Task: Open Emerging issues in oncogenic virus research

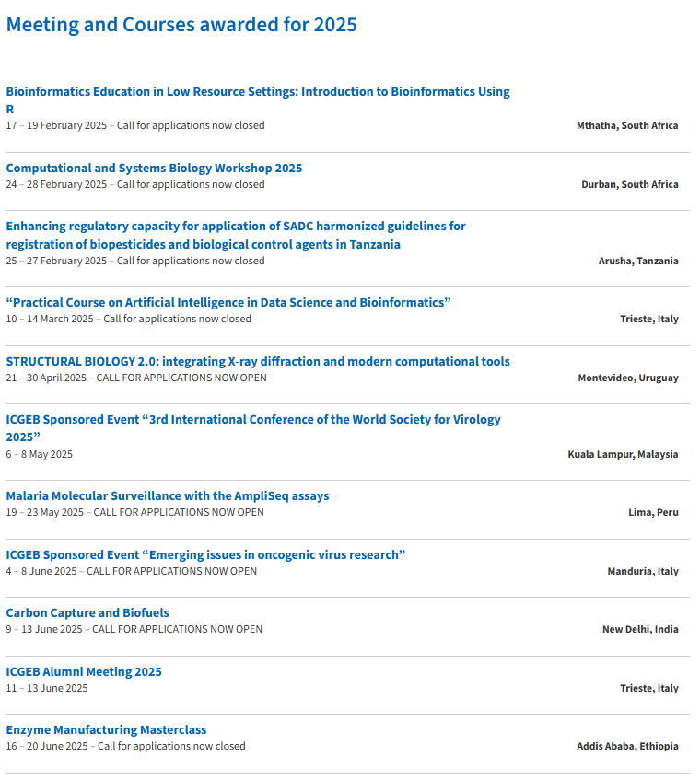Action: pyautogui.click(x=205, y=554)
